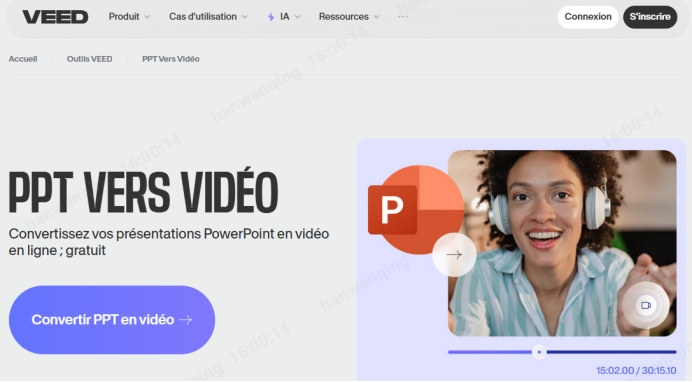Click PPT Vers Vidéo breadcrumb
The image size is (692, 382).
[171, 59]
